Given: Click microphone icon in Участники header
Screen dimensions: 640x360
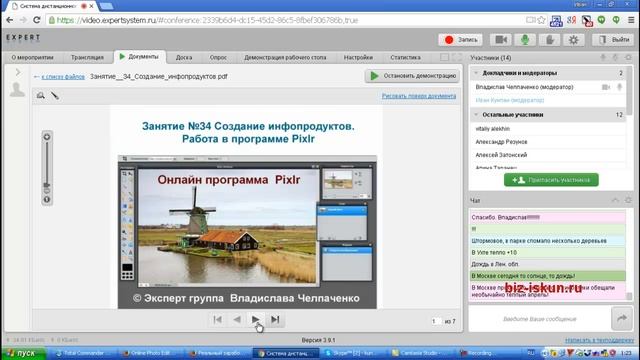Looking at the screenshot, I should [603, 58].
